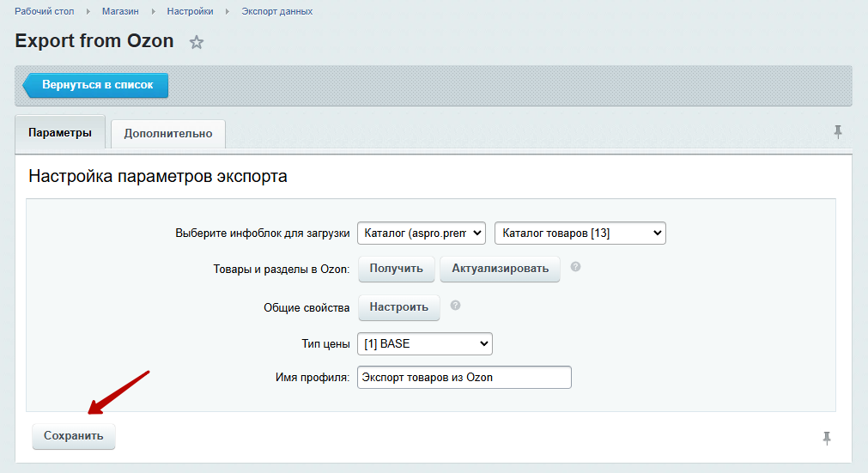Click the Имя профиля label
The height and width of the screenshot is (473, 868).
point(313,378)
